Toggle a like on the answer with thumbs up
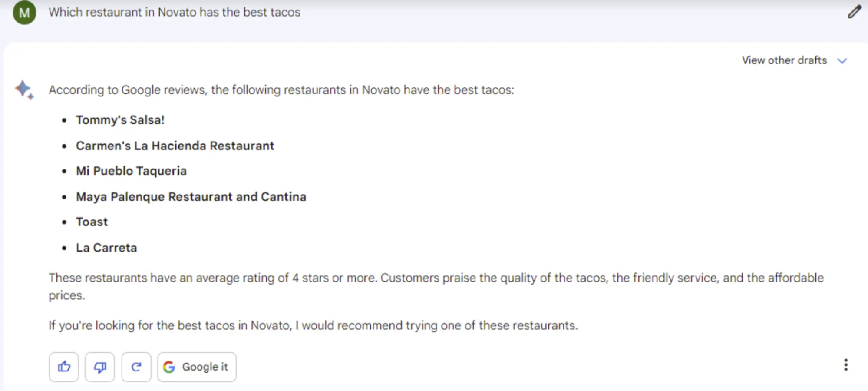Image resolution: width=868 pixels, height=391 pixels. tap(63, 367)
